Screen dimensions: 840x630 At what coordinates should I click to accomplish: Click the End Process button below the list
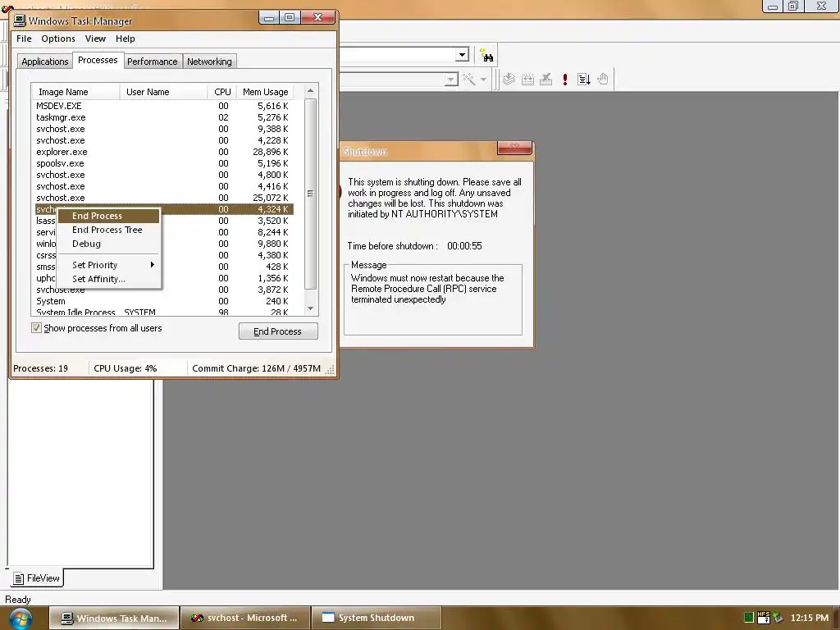point(278,331)
